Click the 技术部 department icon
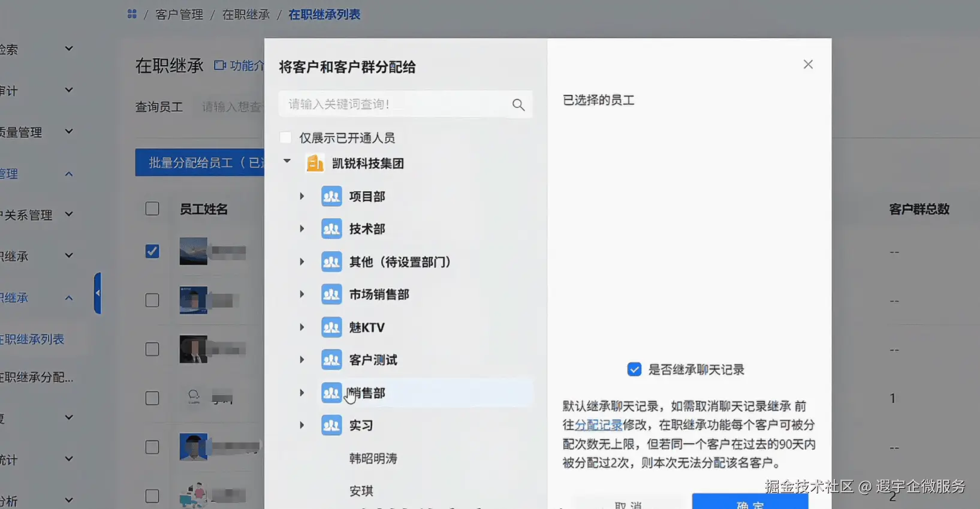Screen dimensions: 980x509 [331, 228]
